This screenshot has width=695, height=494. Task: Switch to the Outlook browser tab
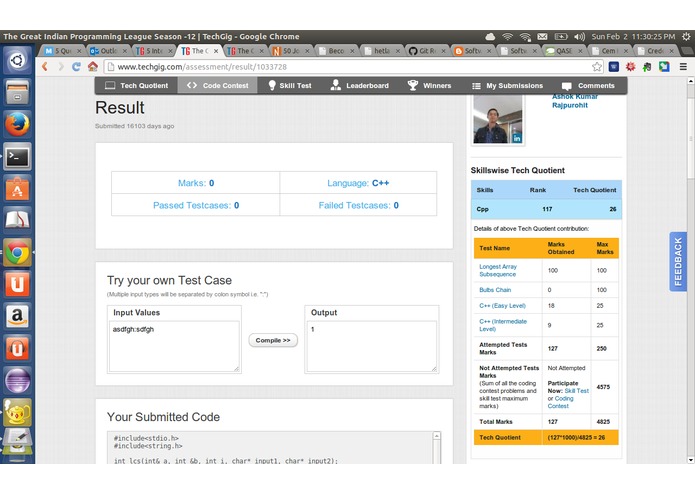[x=108, y=51]
